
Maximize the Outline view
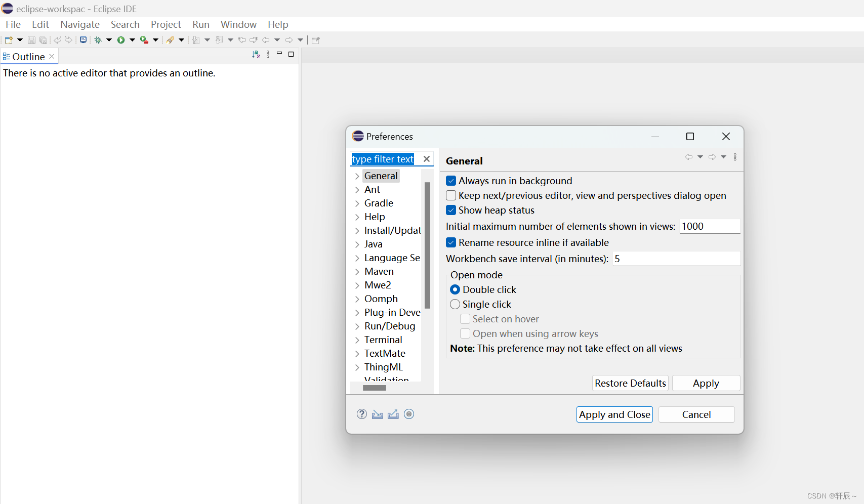[291, 54]
